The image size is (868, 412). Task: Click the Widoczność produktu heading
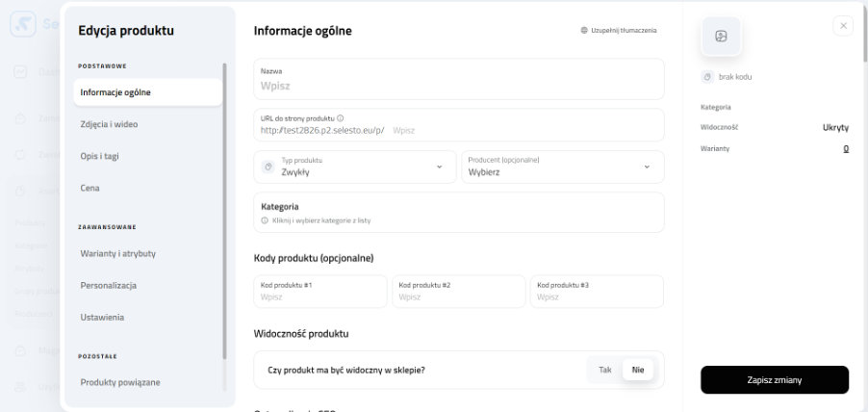coord(301,333)
